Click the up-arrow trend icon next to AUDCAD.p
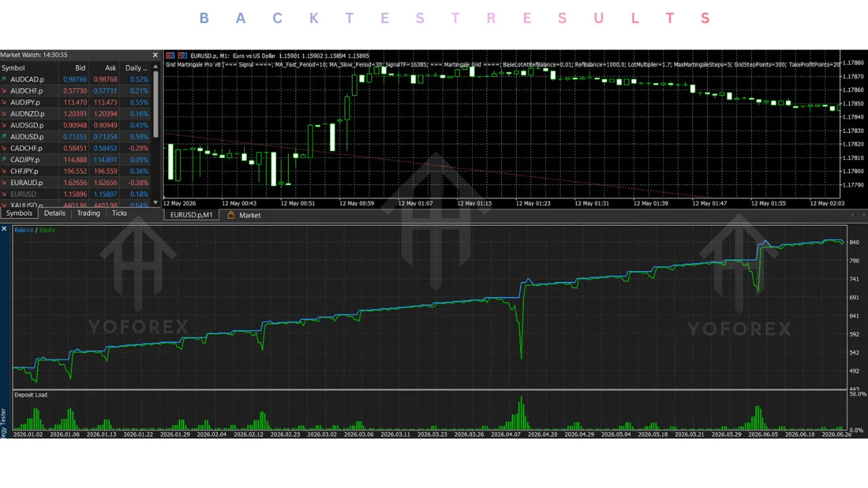 (4, 79)
